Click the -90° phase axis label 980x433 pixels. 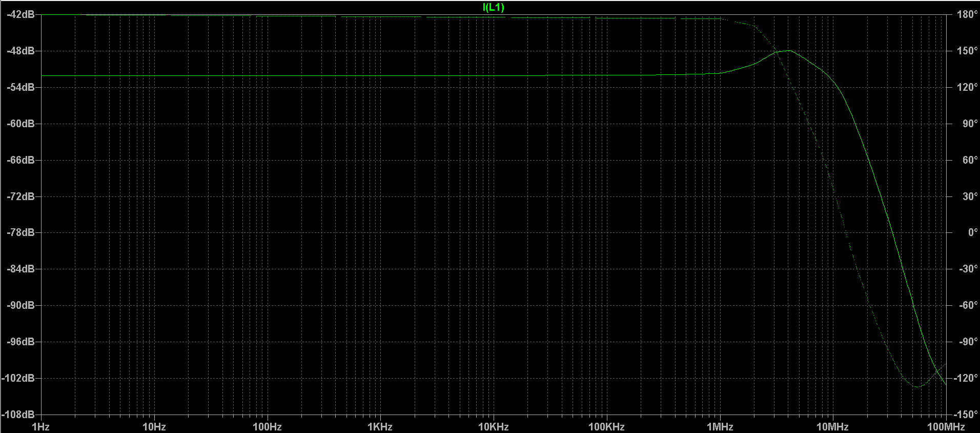(x=969, y=342)
